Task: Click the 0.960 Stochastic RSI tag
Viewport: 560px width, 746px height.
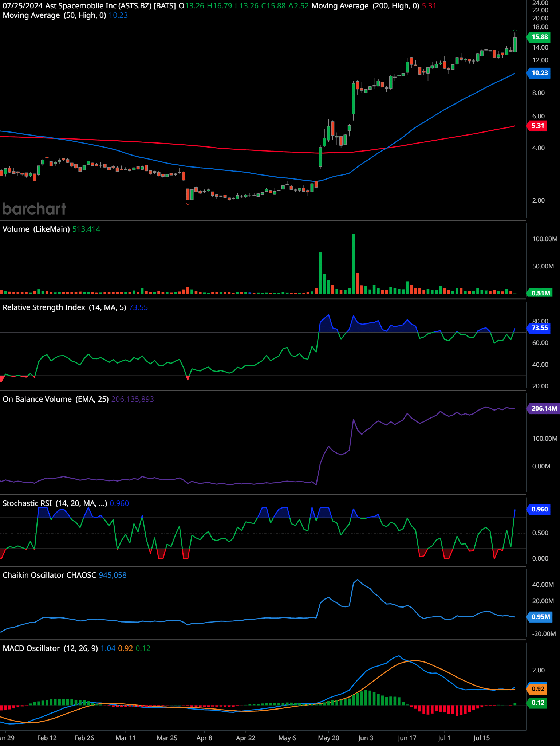Action: click(539, 509)
